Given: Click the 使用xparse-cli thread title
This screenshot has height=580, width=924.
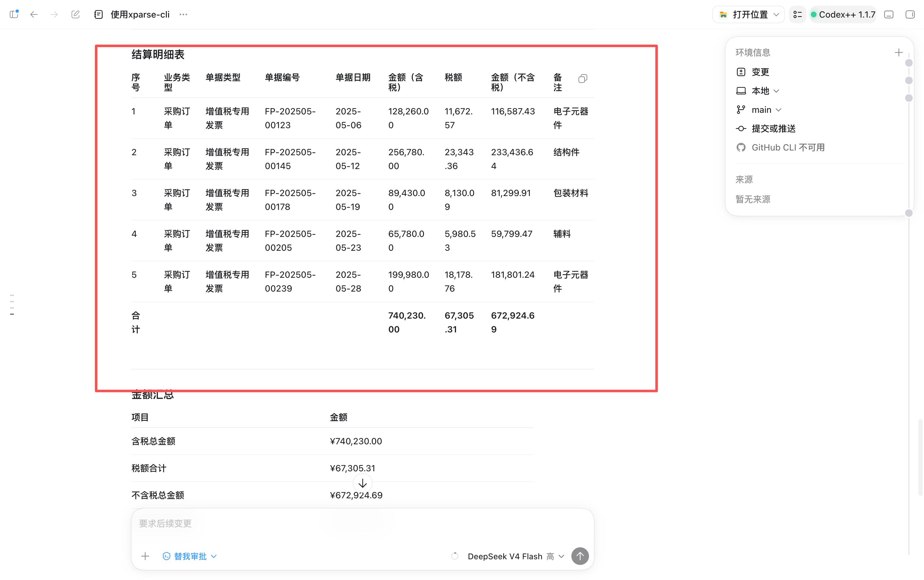Looking at the screenshot, I should tap(140, 14).
